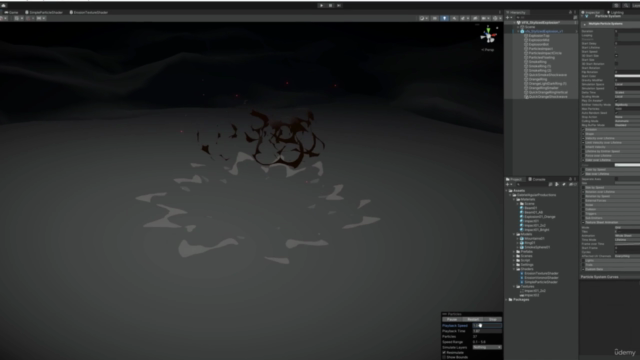Toggle the Looping checkbox in the Inspector
The image size is (640, 360).
coord(616,35)
